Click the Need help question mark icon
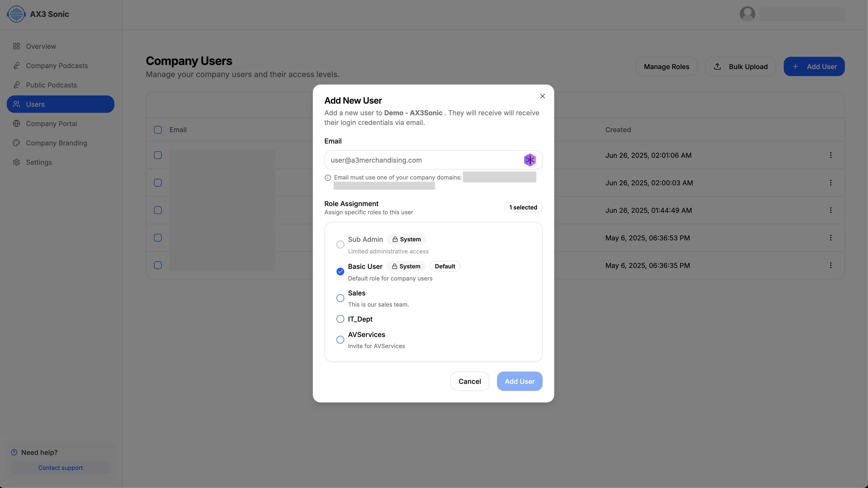The height and width of the screenshot is (488, 868). point(14,452)
